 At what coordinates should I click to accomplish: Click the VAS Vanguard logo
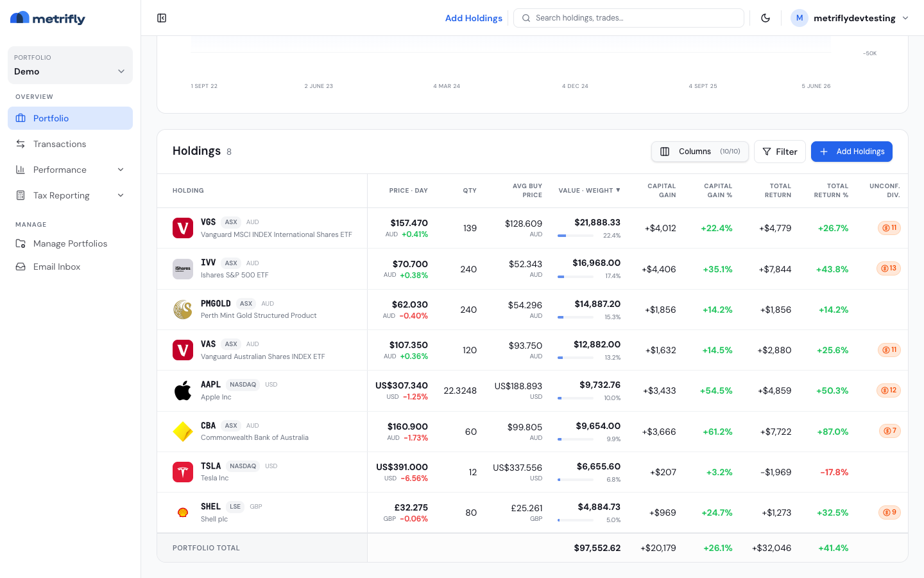tap(183, 350)
